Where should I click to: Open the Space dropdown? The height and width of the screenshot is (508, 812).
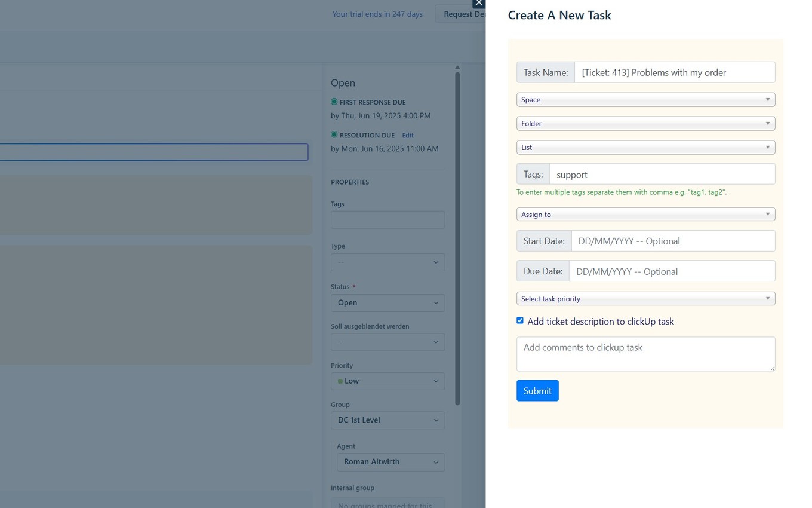click(645, 99)
